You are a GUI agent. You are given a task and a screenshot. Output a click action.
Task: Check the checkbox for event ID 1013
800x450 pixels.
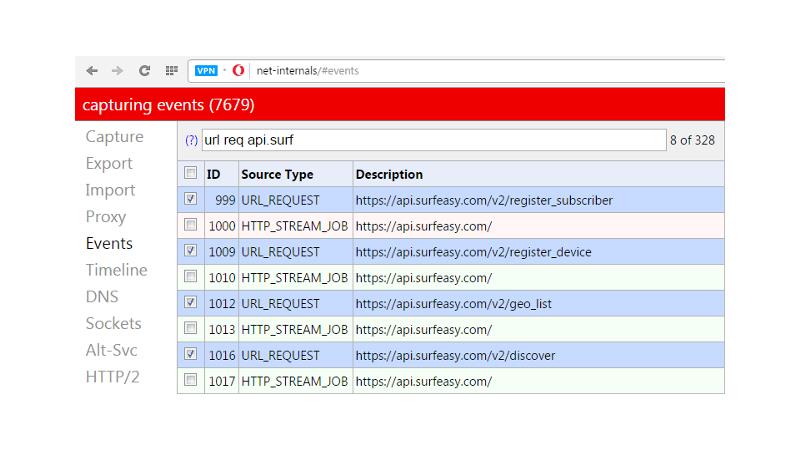(190, 328)
